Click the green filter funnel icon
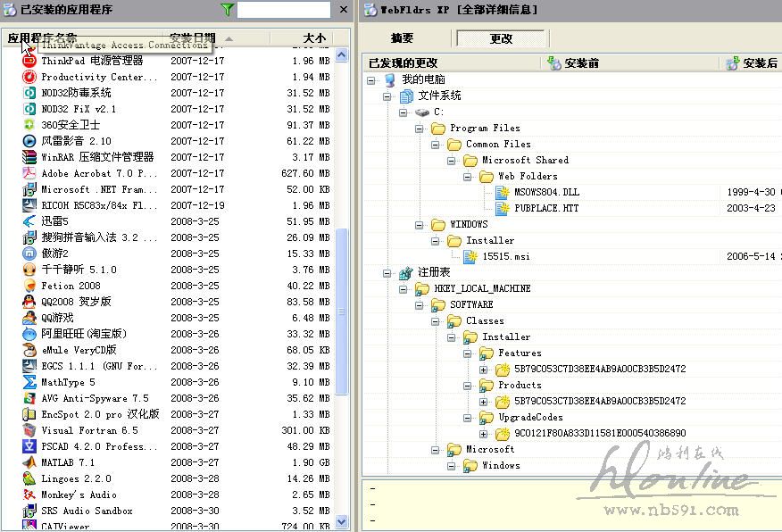Viewport: 782px width, 532px height. point(228,10)
